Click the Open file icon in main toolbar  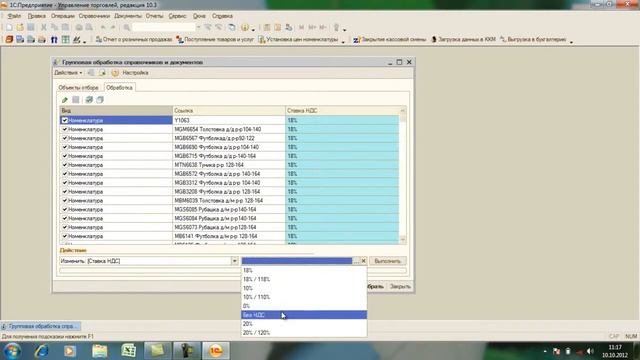pyautogui.click(x=20, y=27)
